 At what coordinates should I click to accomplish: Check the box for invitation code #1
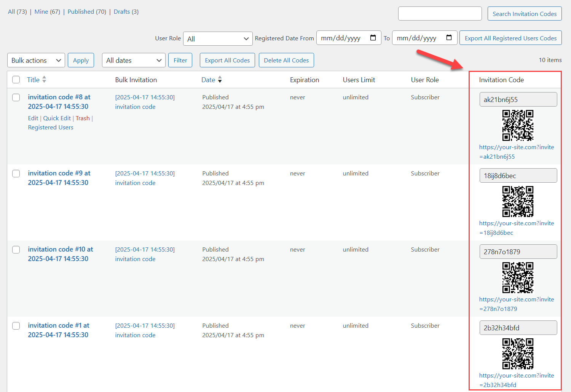tap(16, 326)
